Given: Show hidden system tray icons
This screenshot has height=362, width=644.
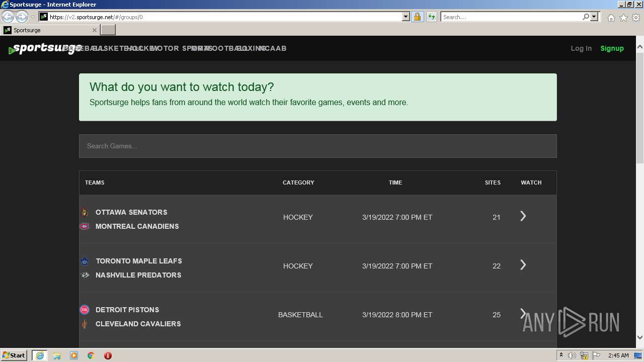Looking at the screenshot, I should tap(561, 355).
